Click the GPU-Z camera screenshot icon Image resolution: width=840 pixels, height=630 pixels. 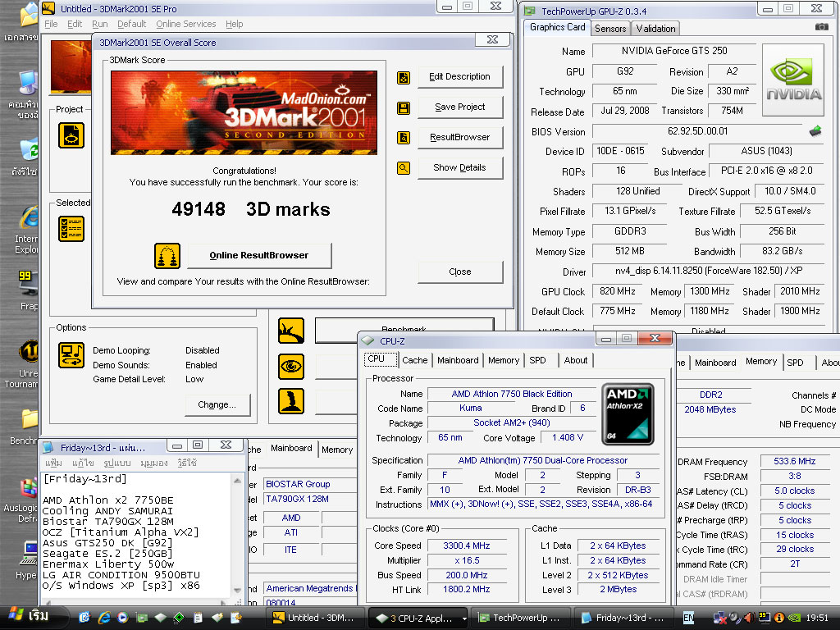pos(821,27)
